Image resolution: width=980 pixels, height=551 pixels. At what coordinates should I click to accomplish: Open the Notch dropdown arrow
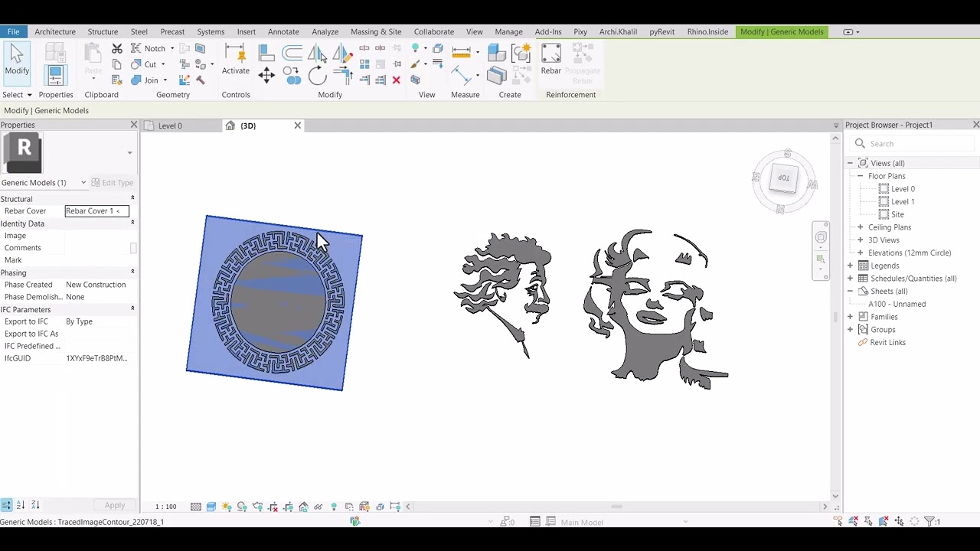click(x=172, y=48)
